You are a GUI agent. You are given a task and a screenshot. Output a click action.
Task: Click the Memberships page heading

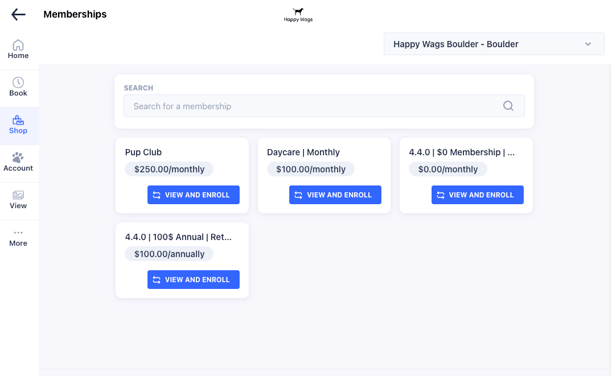pyautogui.click(x=75, y=14)
